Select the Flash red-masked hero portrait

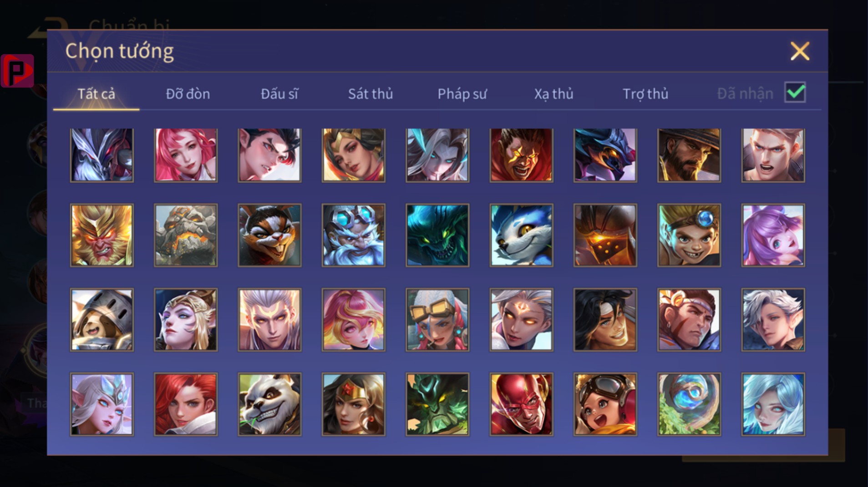(521, 404)
